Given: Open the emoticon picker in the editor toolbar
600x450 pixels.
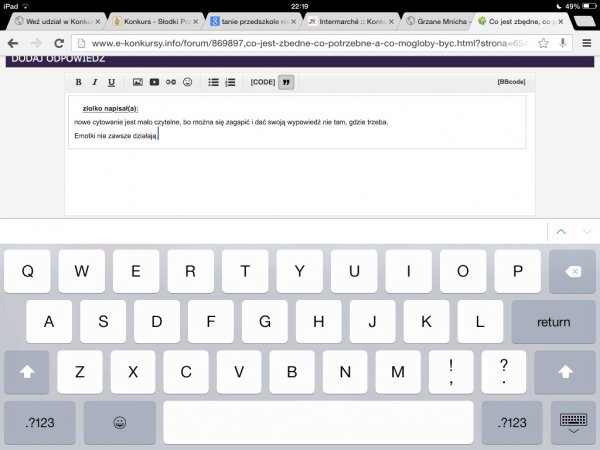Looking at the screenshot, I should pos(186,82).
